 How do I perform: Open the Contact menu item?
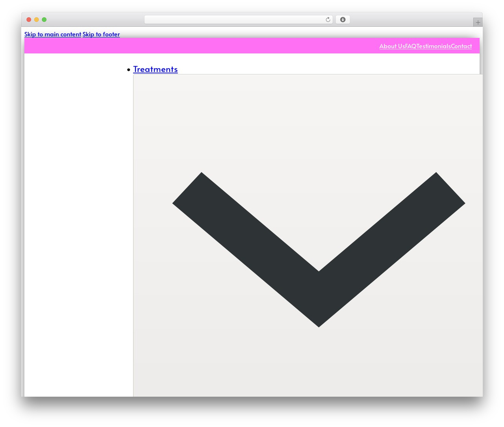coord(461,46)
